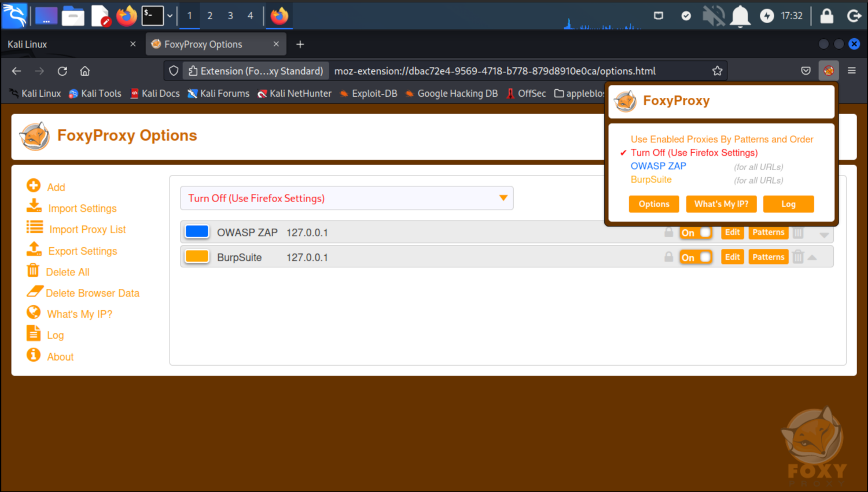The height and width of the screenshot is (492, 868).
Task: Click What's My IP? button in popup
Action: point(722,204)
